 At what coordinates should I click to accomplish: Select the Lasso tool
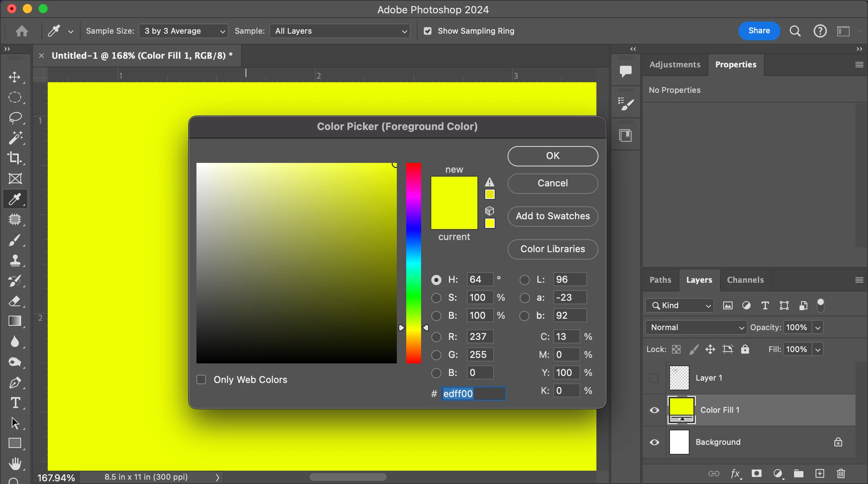click(15, 117)
